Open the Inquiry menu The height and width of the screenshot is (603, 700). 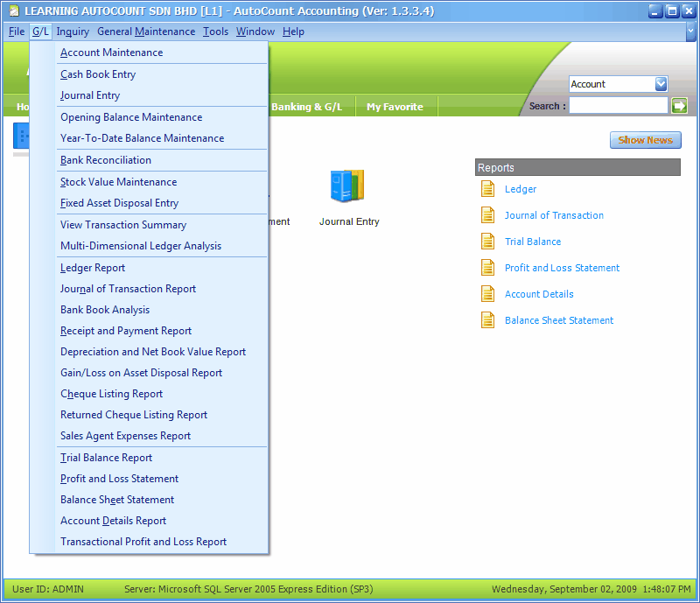click(73, 32)
